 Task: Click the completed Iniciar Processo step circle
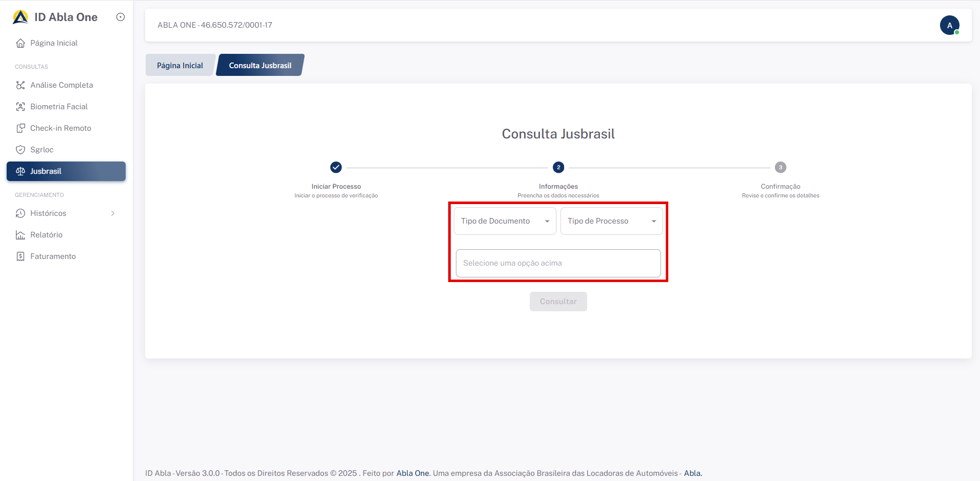point(336,167)
